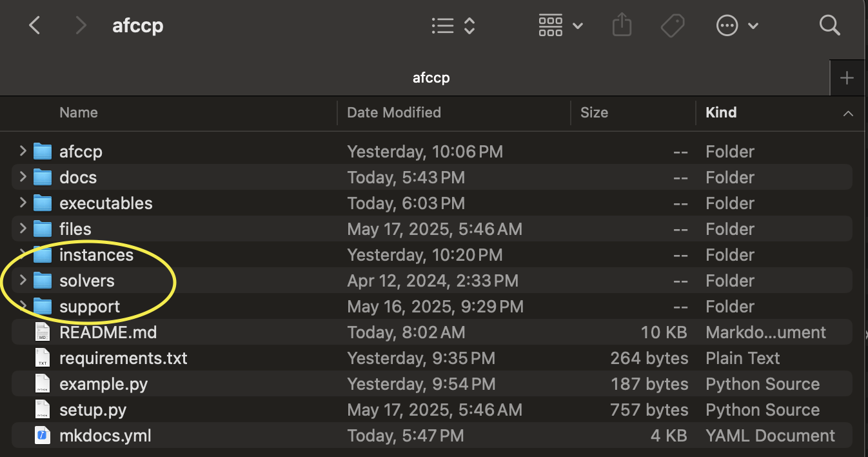Go forward with the right chevron

pos(81,26)
